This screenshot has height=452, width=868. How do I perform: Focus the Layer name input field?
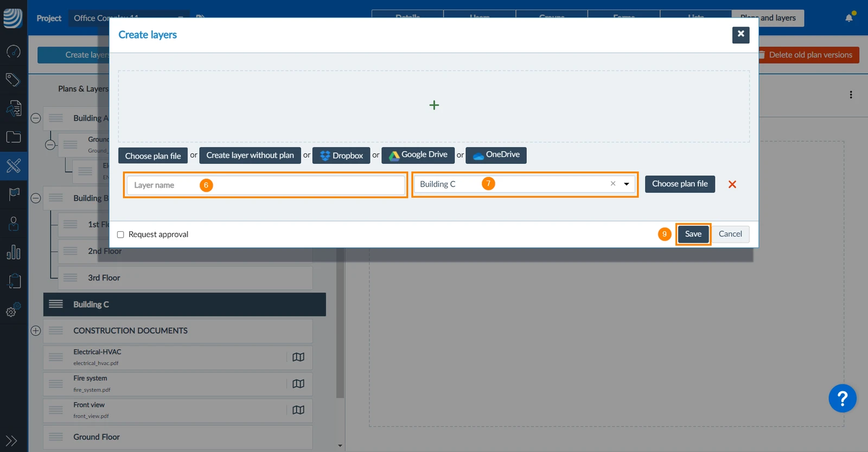point(266,185)
